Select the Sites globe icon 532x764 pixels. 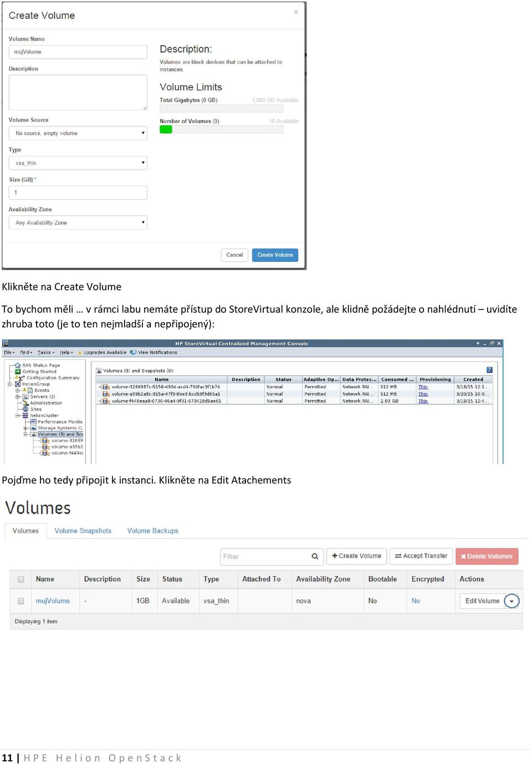coord(25,409)
